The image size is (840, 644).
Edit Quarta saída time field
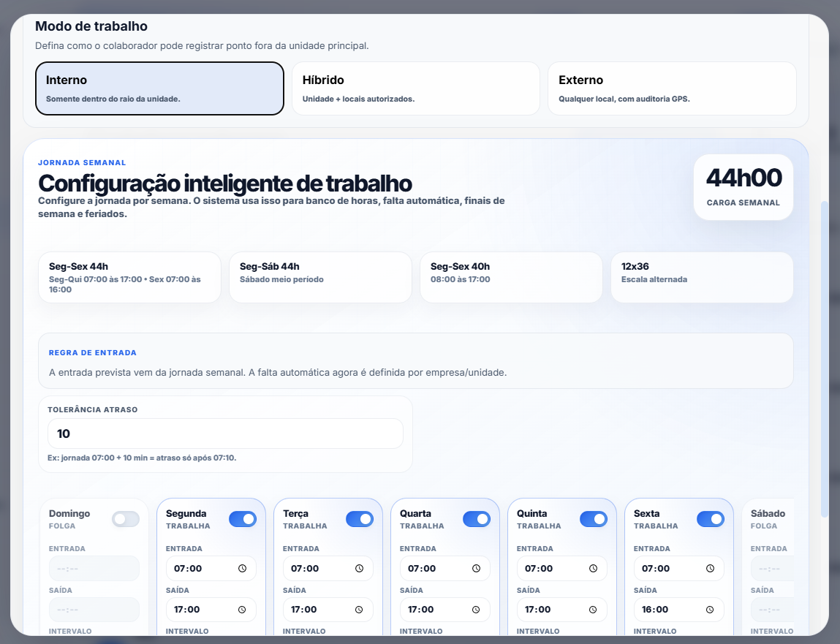(x=445, y=610)
